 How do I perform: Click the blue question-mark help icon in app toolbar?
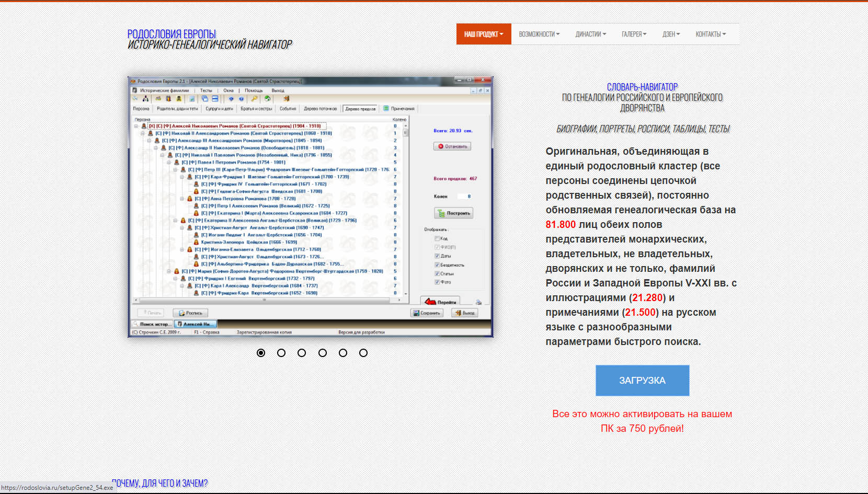[241, 98]
